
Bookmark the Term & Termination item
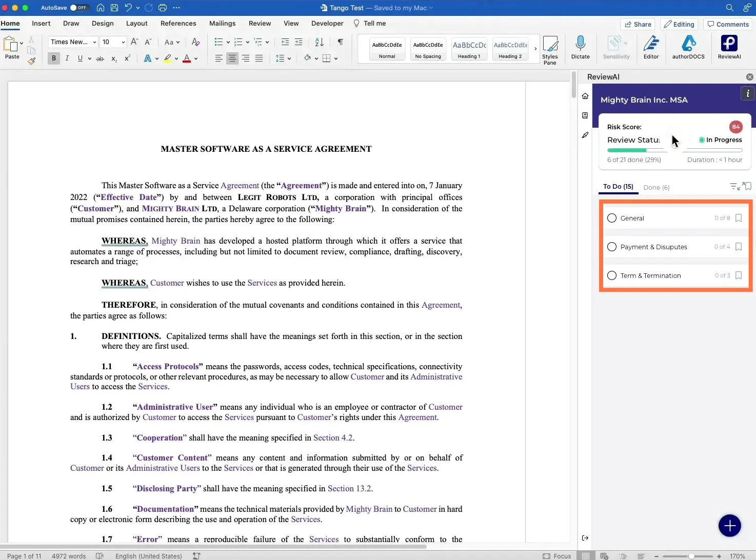pyautogui.click(x=739, y=275)
